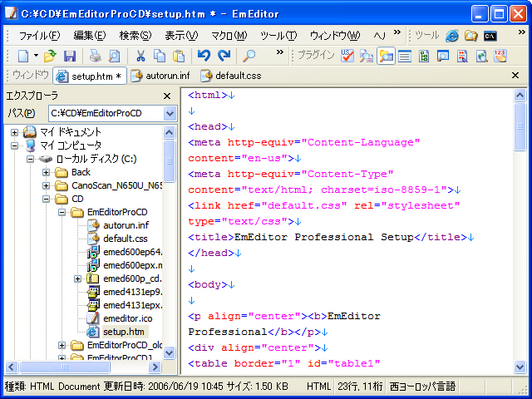
Task: Open Find with the magnifier icon
Action: pos(249,56)
